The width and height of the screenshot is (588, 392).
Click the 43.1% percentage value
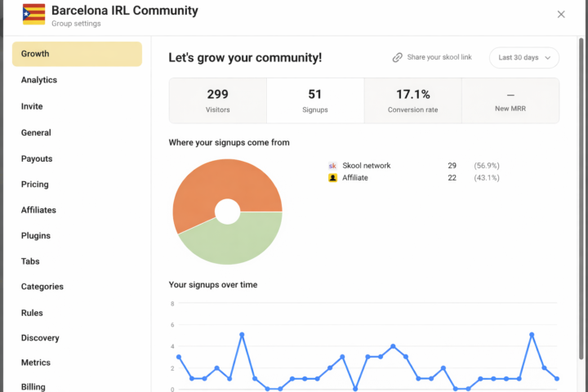pos(487,178)
